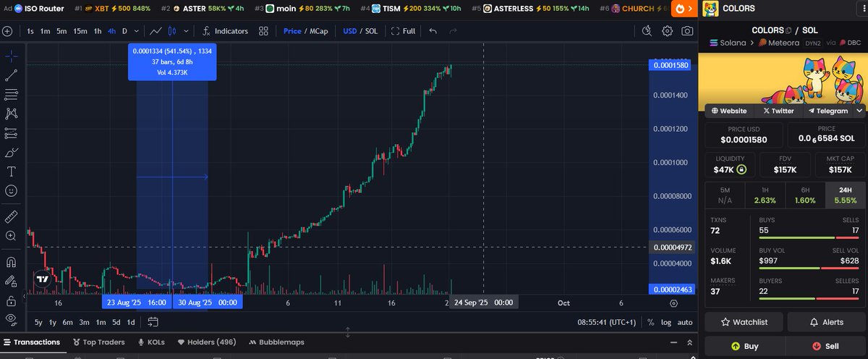Add symbol with the plus circle icon
The height and width of the screenshot is (359, 868).
(x=7, y=31)
